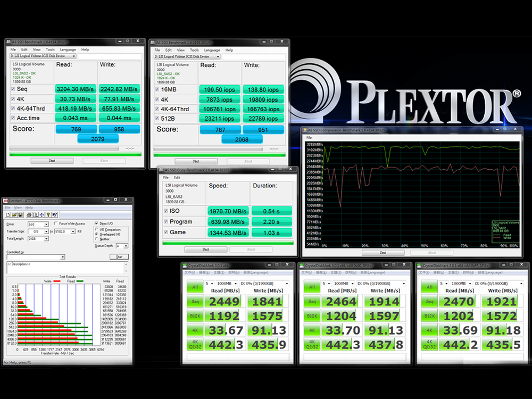Uncheck 512B test in AS SSD iops window

pyautogui.click(x=157, y=119)
